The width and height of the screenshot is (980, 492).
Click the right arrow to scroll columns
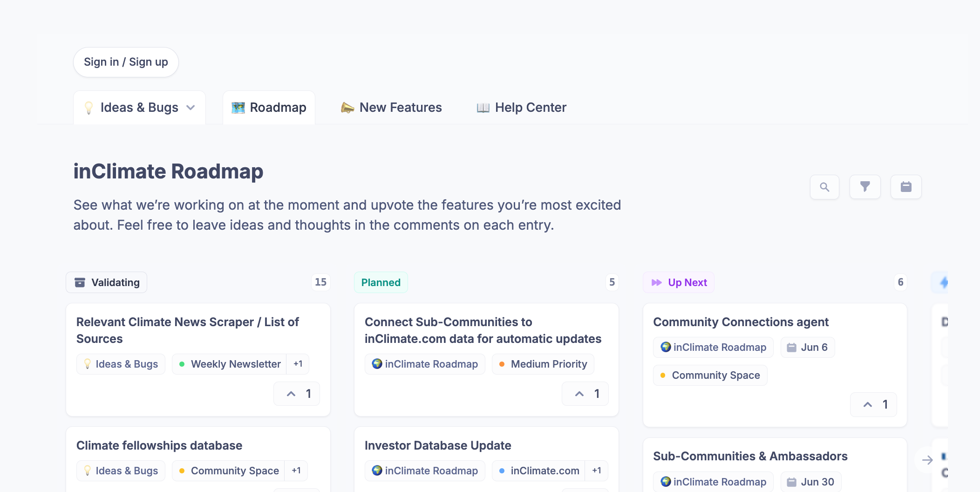(x=927, y=460)
